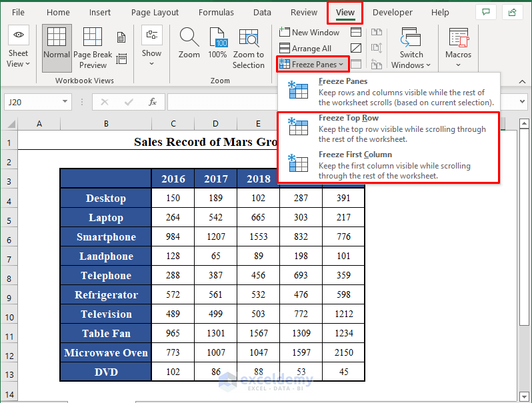Click the Arrange All button
The height and width of the screenshot is (403, 532).
pos(305,48)
